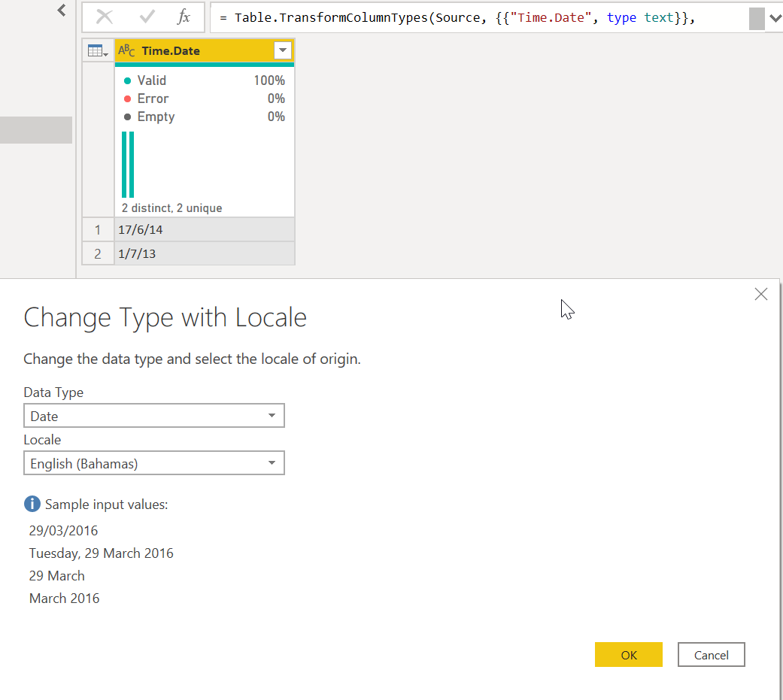Click the sample value 29 March
Viewport: 783px width, 700px height.
[x=57, y=576]
